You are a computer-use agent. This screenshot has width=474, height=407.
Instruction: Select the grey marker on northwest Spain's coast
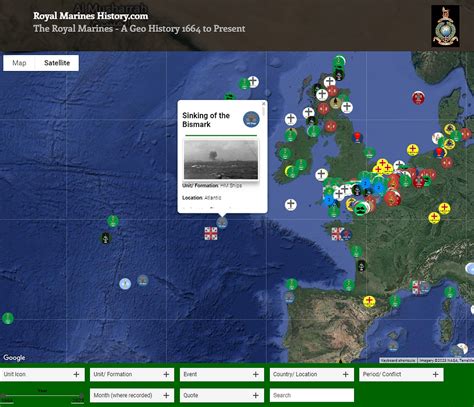289,297
